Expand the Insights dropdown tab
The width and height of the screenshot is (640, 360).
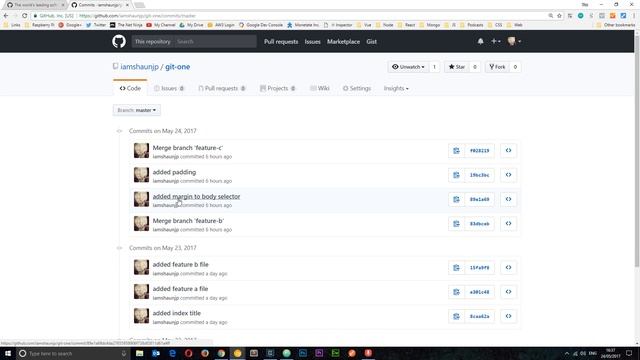pyautogui.click(x=396, y=88)
